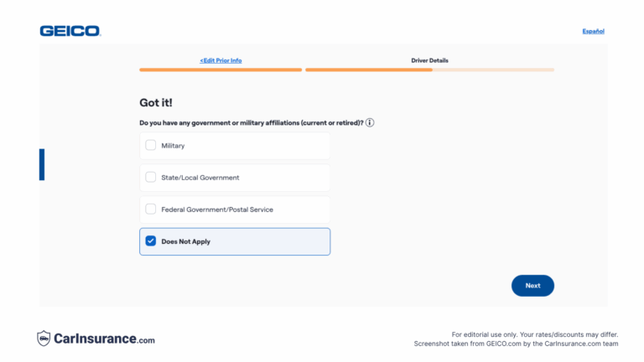644x362 pixels.
Task: Switch language with the Español link
Action: (593, 31)
